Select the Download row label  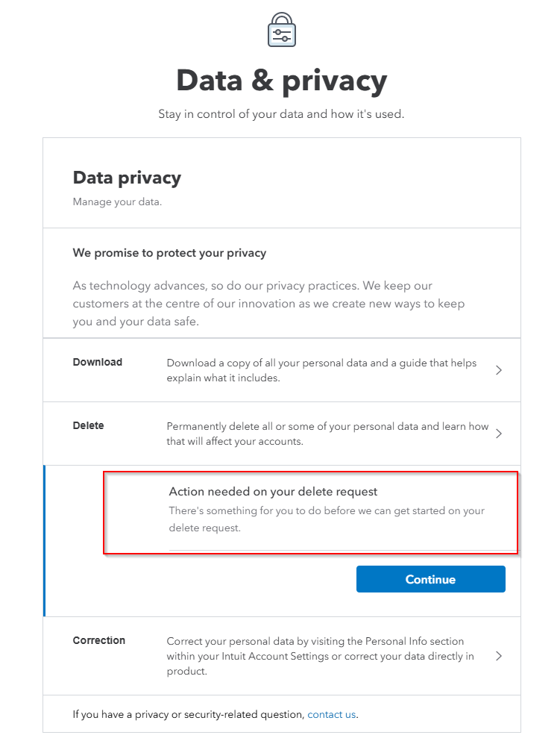(x=97, y=362)
